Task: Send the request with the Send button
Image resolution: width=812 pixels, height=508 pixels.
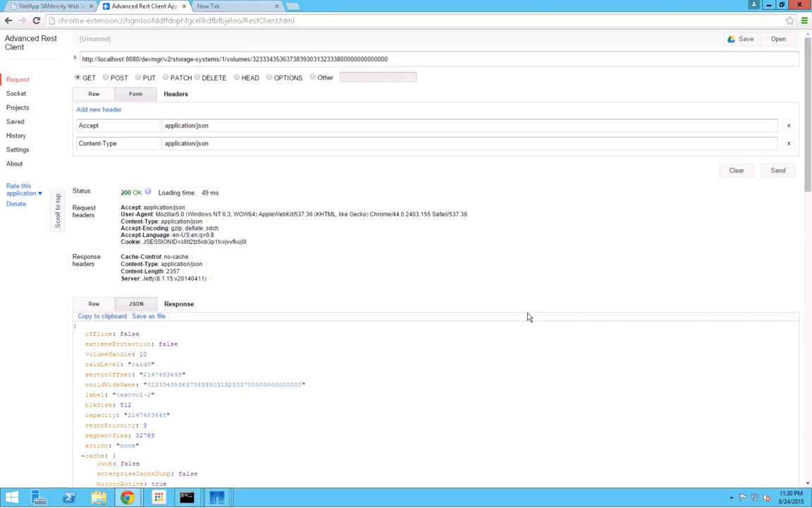Action: coord(777,171)
